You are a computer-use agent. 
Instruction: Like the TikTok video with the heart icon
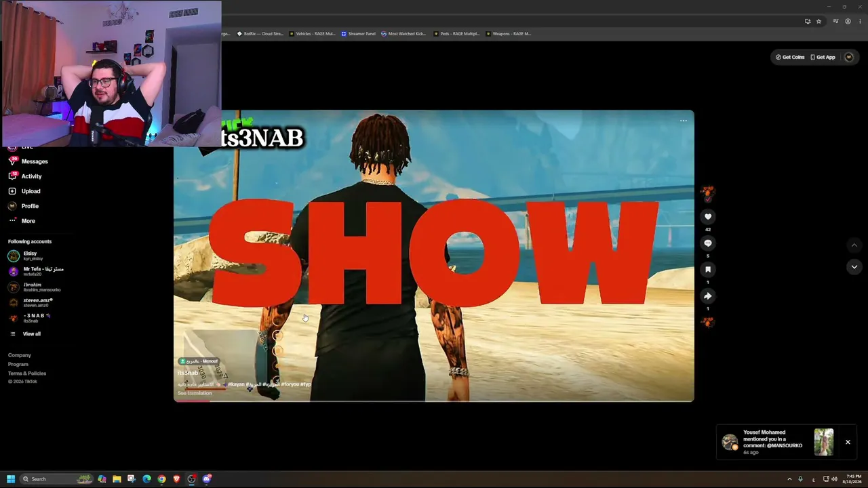click(707, 217)
